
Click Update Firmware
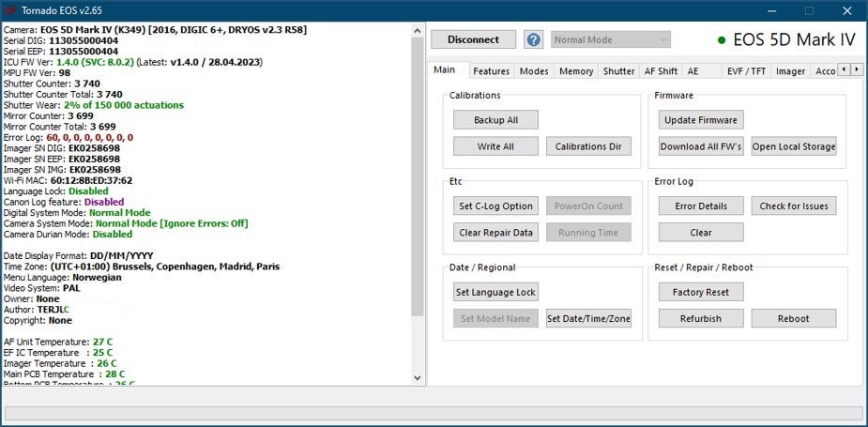tap(701, 119)
